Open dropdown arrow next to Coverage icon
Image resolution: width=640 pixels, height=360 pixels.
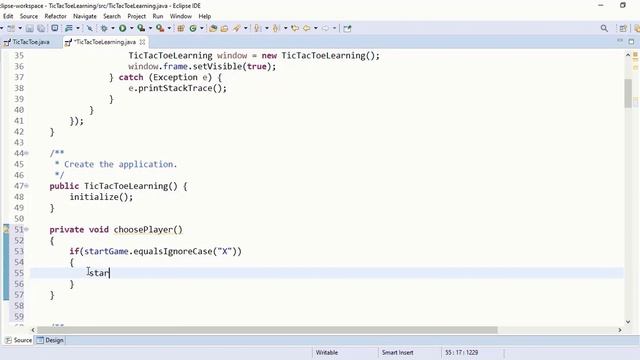pyautogui.click(x=150, y=28)
